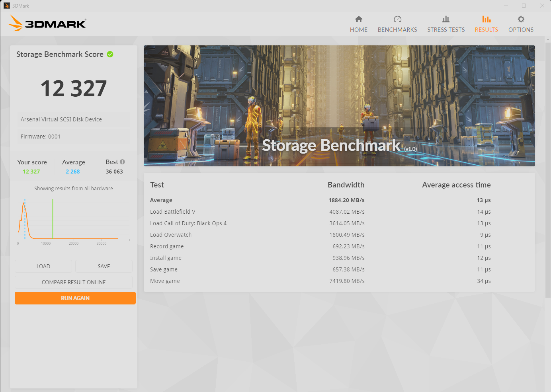Open the Home house icon
Image resolution: width=551 pixels, height=392 pixels.
click(358, 19)
